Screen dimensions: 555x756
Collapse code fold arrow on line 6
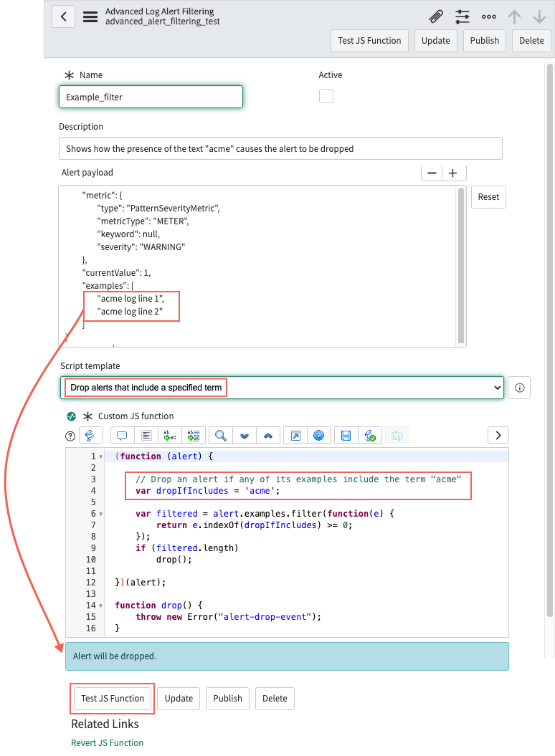coord(101,514)
